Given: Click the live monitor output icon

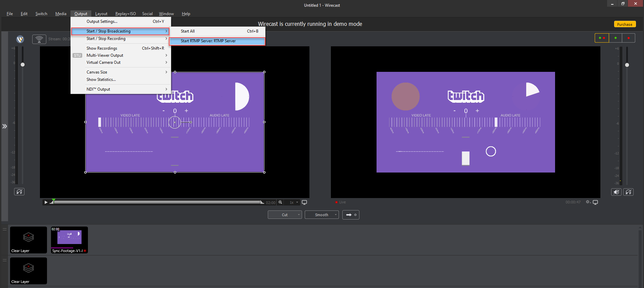Looking at the screenshot, I should pyautogui.click(x=595, y=202).
